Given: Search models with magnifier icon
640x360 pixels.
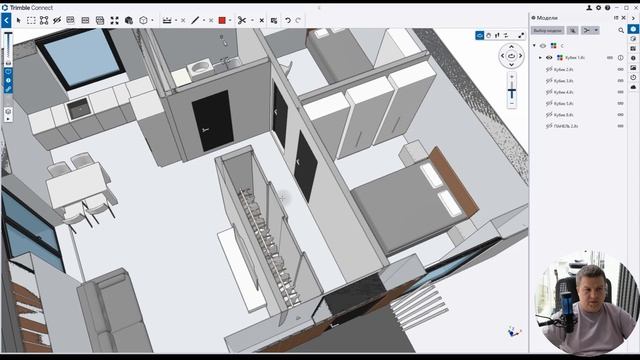Looking at the screenshot, I should click(621, 31).
